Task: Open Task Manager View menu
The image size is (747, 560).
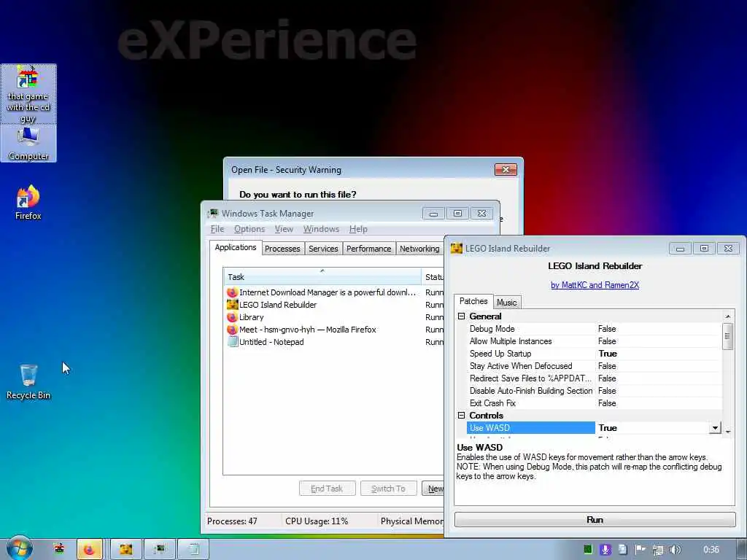Action: click(284, 229)
